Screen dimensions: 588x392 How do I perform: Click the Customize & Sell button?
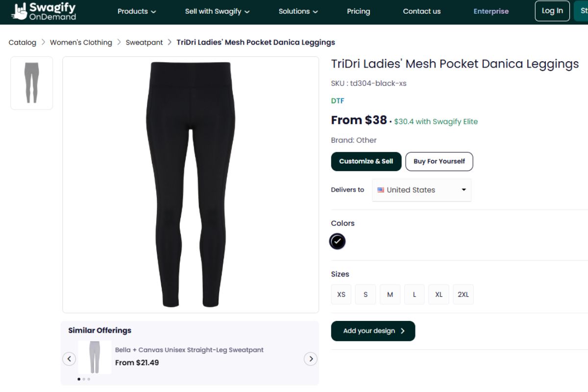[x=366, y=161]
